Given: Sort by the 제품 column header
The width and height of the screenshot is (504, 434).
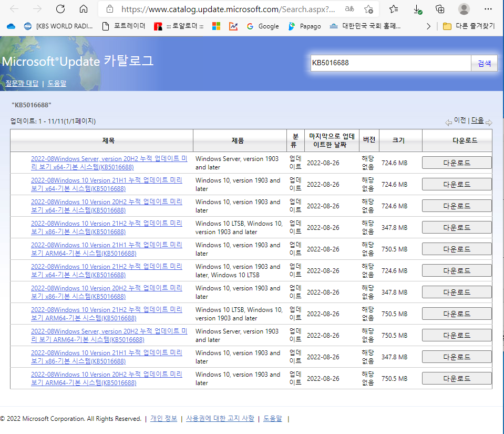Looking at the screenshot, I should tap(238, 140).
